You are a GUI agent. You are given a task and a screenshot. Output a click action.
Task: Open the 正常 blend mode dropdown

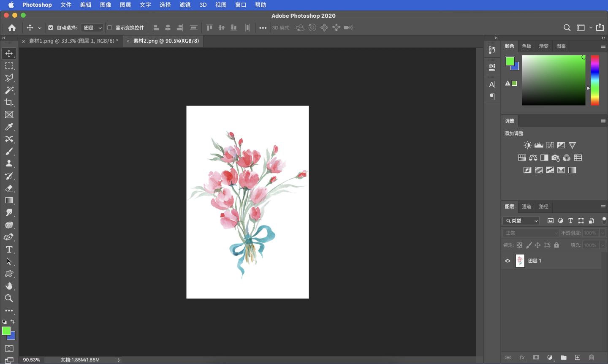tap(531, 233)
